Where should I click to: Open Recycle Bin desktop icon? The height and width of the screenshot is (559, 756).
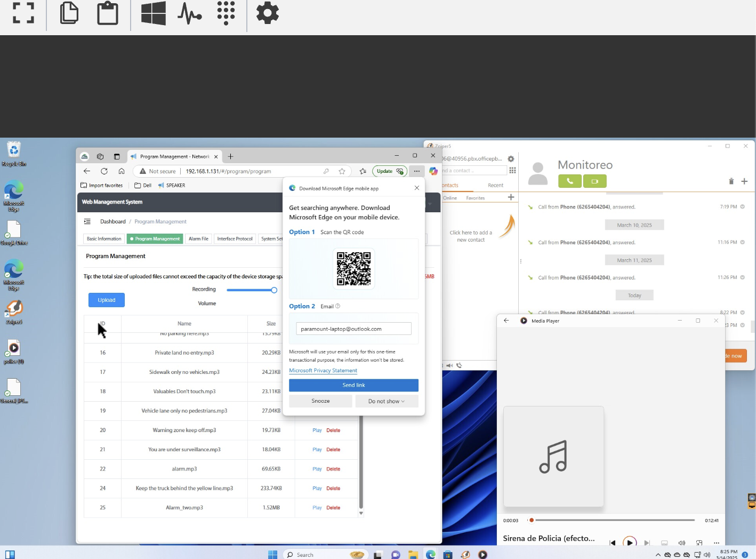(14, 154)
